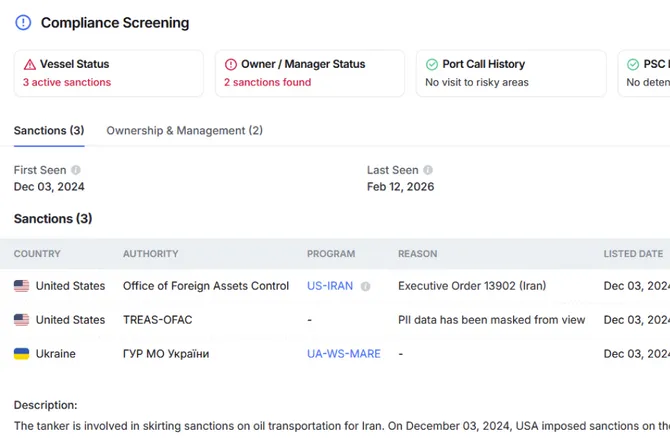This screenshot has width=670, height=447.
Task: Click the Vessel Status warning triangle icon
Action: (x=29, y=64)
